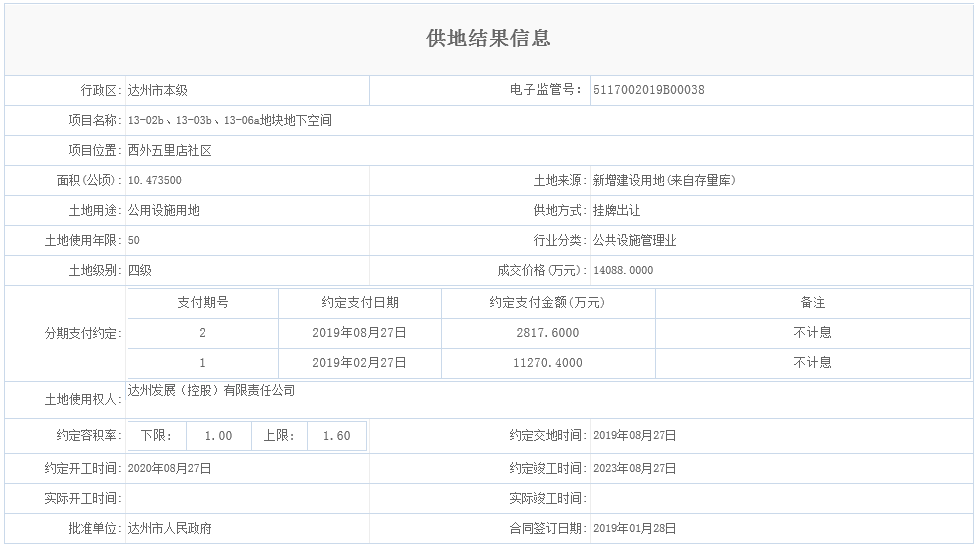Click approving unit 达州市人民政府
976x546 pixels.
click(x=169, y=529)
